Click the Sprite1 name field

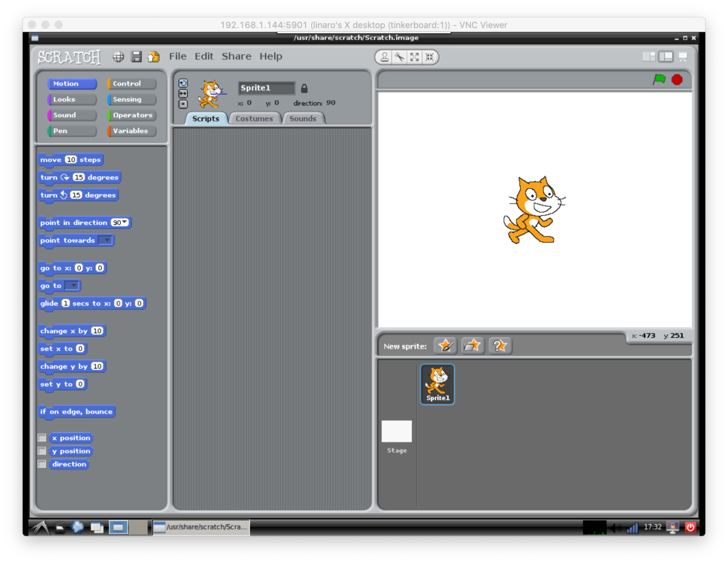(x=267, y=88)
